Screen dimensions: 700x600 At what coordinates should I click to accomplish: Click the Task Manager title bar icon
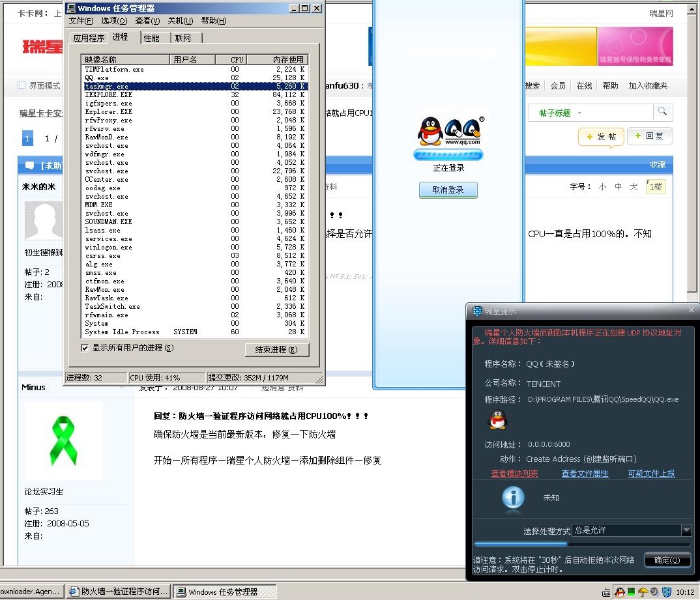click(71, 8)
